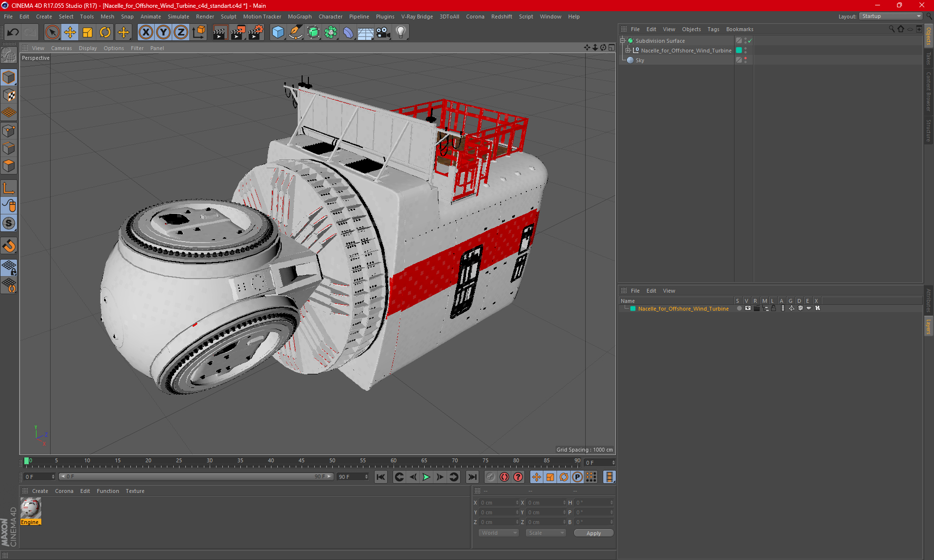Open the deformer objects icon
The image size is (934, 560).
click(348, 33)
